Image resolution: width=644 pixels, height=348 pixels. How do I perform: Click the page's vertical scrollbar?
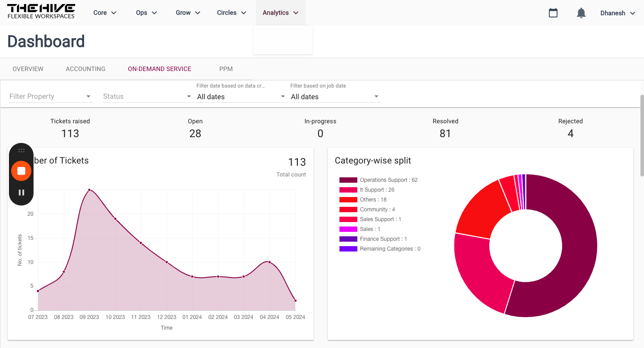click(642, 136)
